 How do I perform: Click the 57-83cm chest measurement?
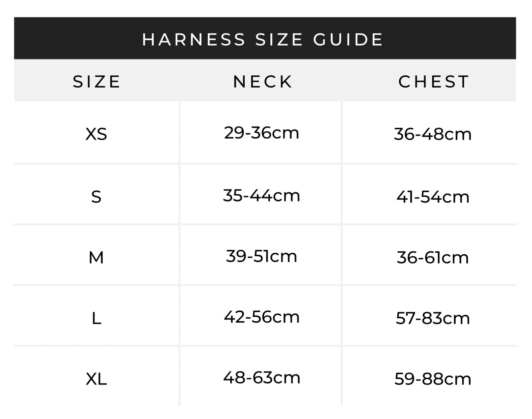click(433, 318)
